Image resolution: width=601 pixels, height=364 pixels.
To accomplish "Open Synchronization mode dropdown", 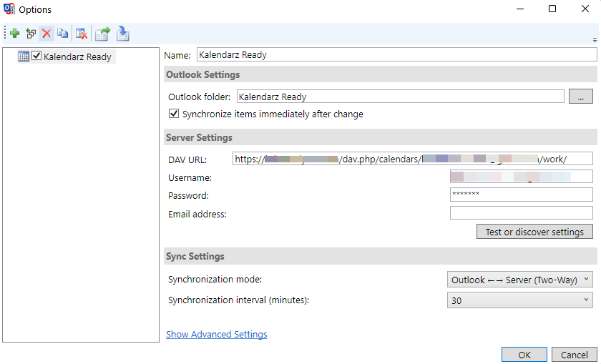I will (519, 280).
